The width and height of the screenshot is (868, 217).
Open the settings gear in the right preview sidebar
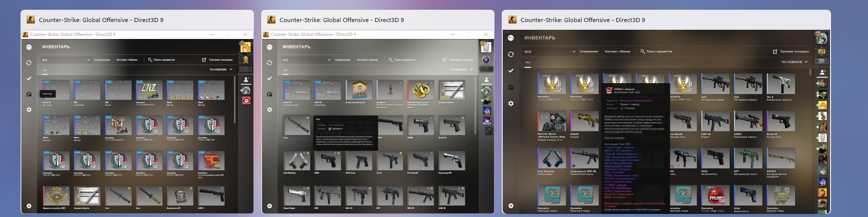[511, 103]
